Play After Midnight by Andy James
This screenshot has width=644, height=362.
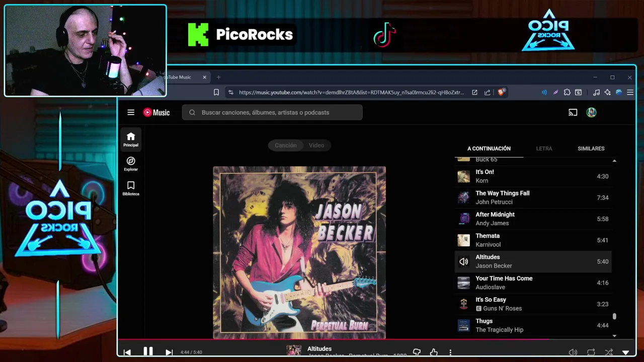(533, 219)
